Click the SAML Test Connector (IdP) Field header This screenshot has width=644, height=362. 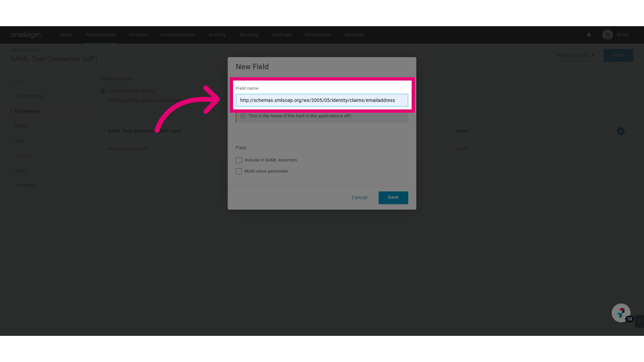(145, 131)
